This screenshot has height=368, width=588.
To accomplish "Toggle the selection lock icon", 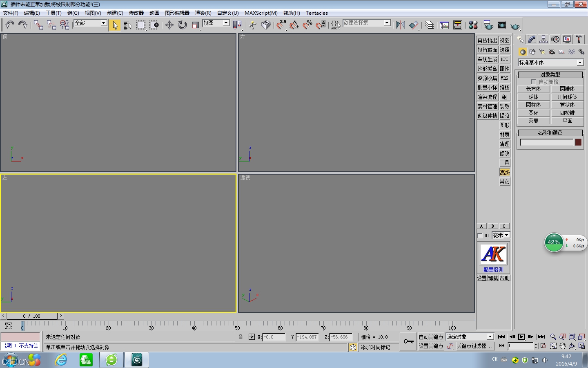I will click(241, 337).
